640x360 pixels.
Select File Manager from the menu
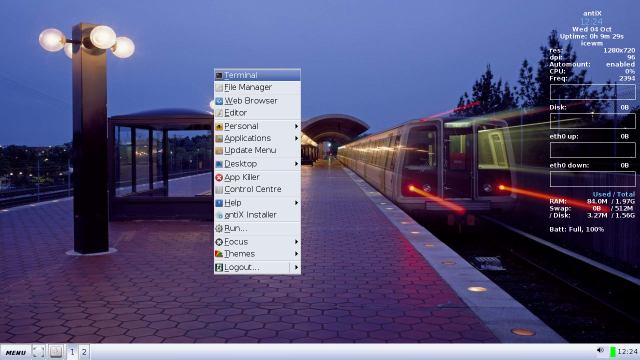pos(257,87)
